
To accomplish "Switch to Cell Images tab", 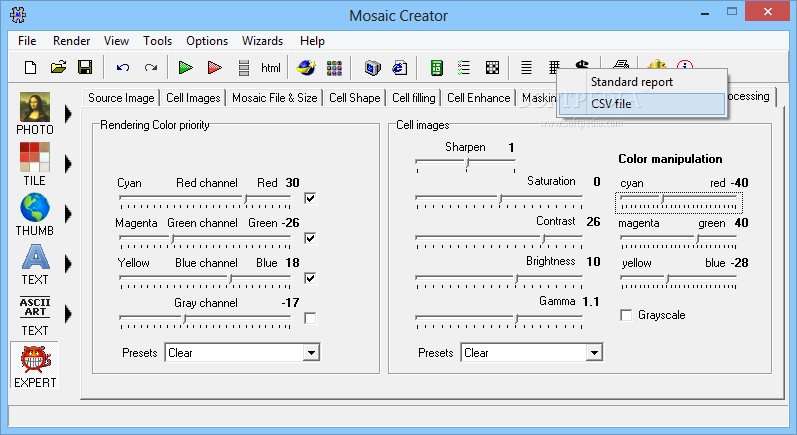I will pyautogui.click(x=193, y=98).
